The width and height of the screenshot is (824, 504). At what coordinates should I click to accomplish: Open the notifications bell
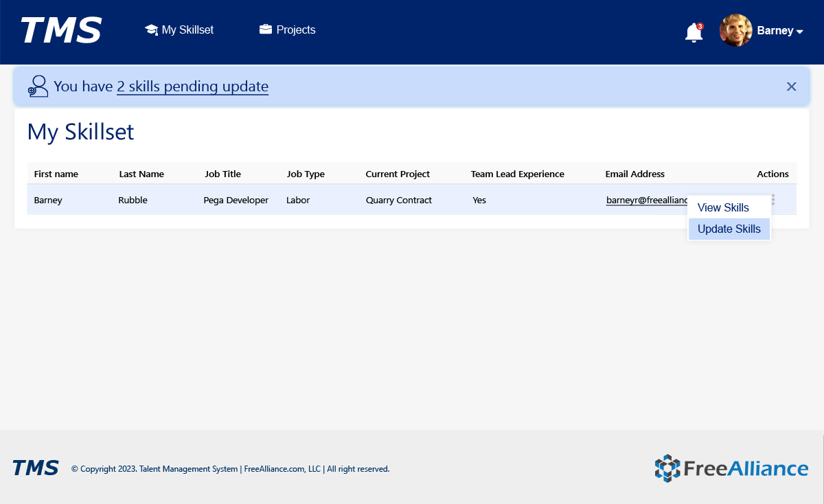(x=694, y=32)
